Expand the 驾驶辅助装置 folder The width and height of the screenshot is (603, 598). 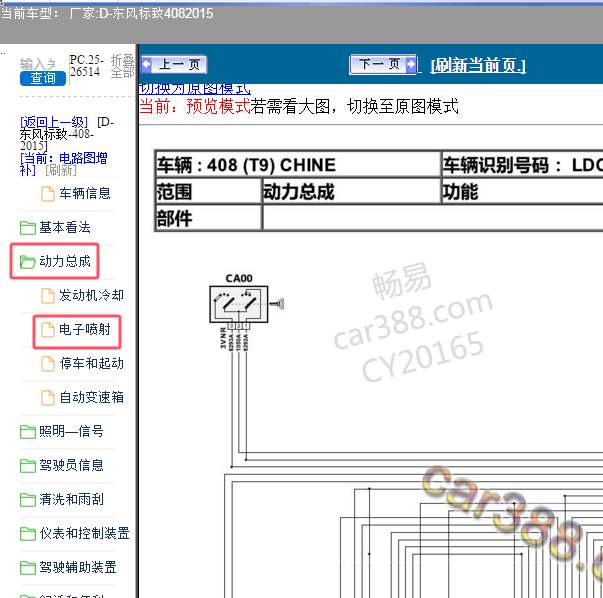point(78,567)
